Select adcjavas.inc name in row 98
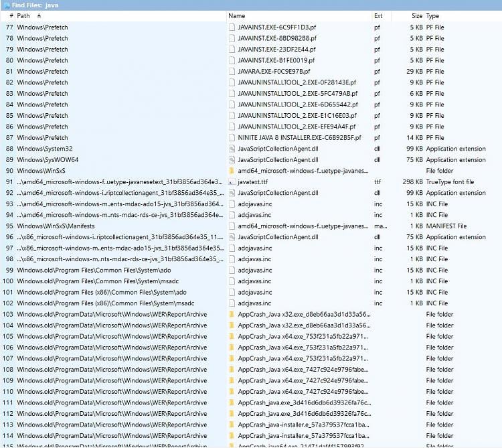The image size is (502, 448). 254,259
